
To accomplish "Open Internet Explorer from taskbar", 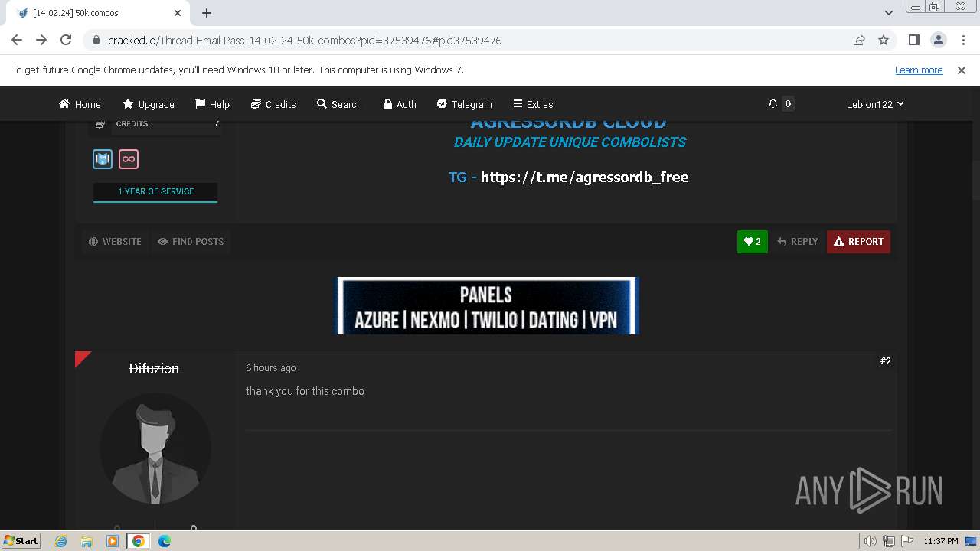I will click(60, 541).
